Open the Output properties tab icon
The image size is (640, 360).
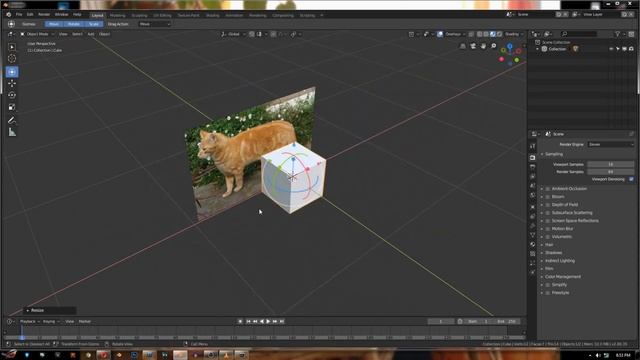[x=533, y=167]
